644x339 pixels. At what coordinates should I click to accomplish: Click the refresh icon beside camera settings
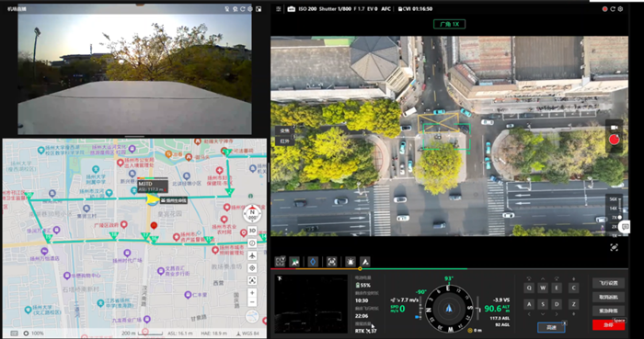click(x=613, y=9)
